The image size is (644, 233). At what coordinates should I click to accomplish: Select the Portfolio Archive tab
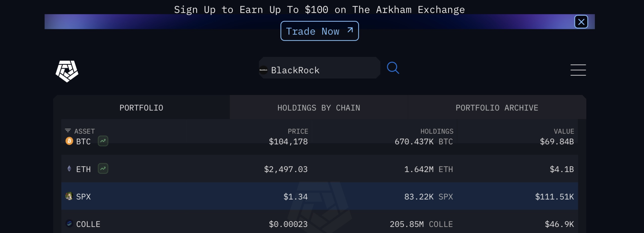tap(497, 108)
